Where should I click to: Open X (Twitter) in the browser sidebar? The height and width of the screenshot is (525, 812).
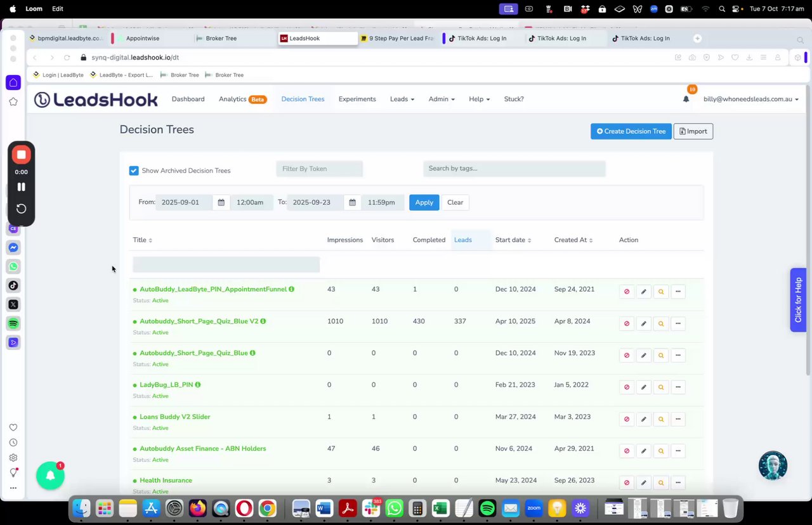13,304
